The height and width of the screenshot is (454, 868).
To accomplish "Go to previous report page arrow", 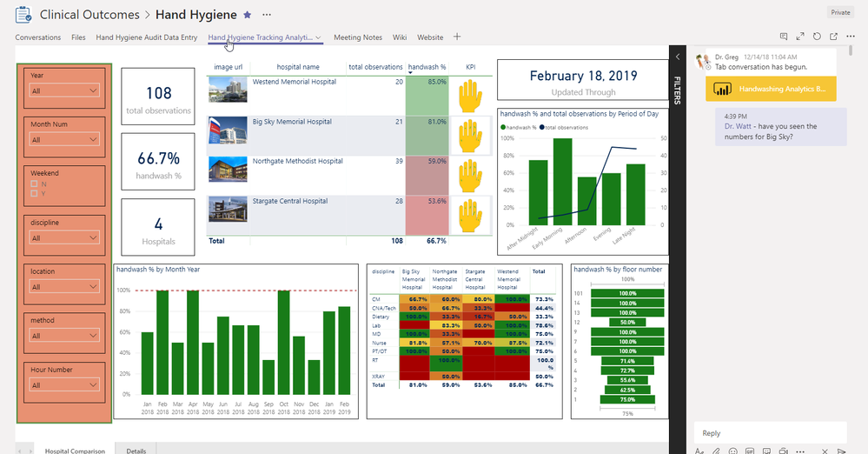I will click(19, 451).
